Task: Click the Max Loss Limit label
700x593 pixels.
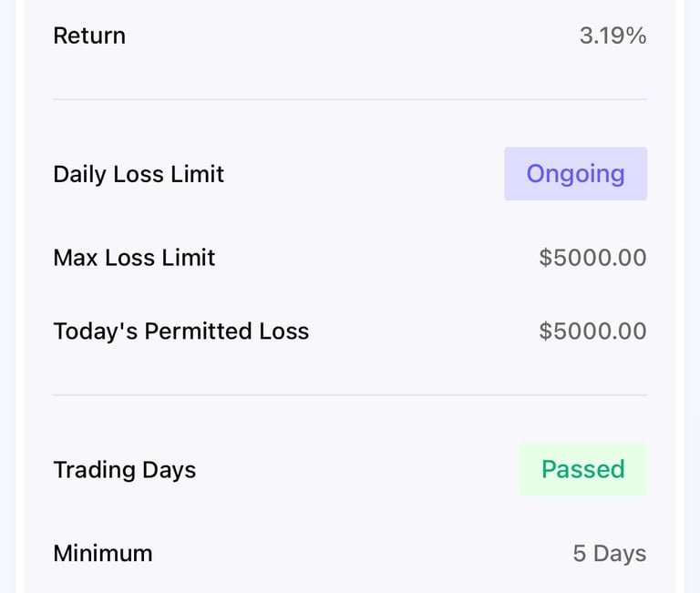Action: pyautogui.click(x=134, y=258)
